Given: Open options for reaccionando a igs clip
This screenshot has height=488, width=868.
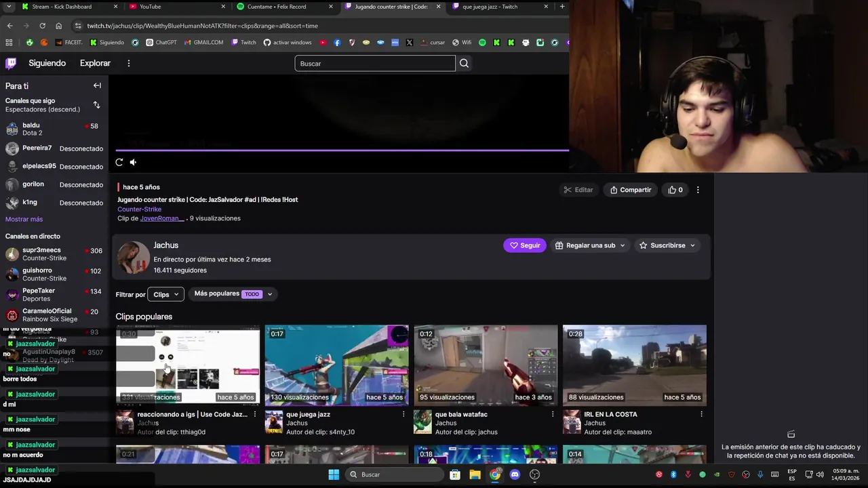Looking at the screenshot, I should (x=255, y=414).
